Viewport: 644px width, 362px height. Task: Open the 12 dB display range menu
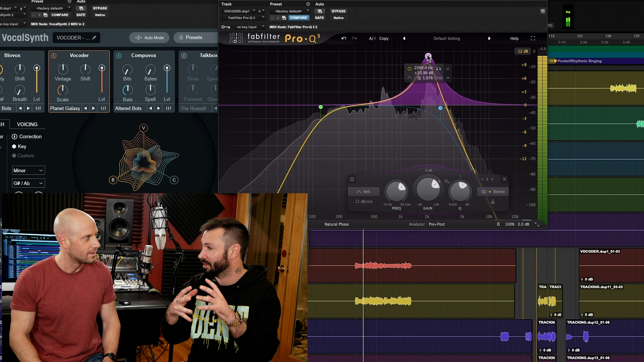click(x=523, y=51)
